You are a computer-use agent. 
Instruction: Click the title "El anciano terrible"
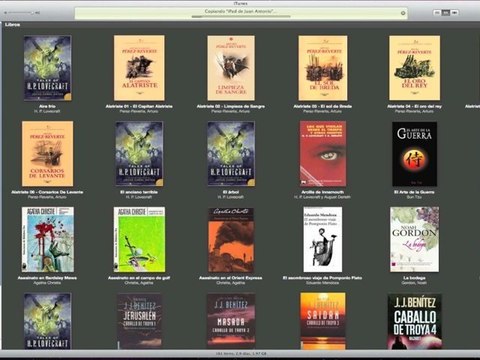point(139,192)
